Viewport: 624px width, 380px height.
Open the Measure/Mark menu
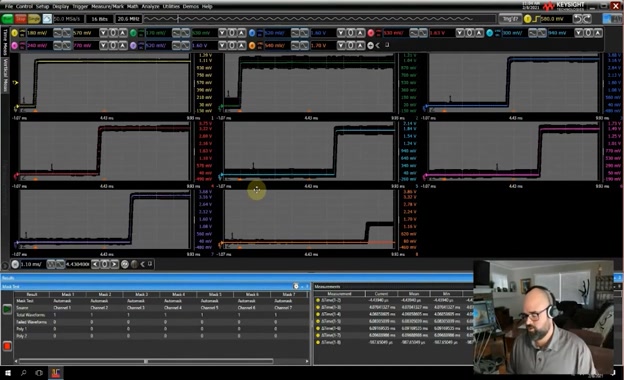click(x=107, y=6)
